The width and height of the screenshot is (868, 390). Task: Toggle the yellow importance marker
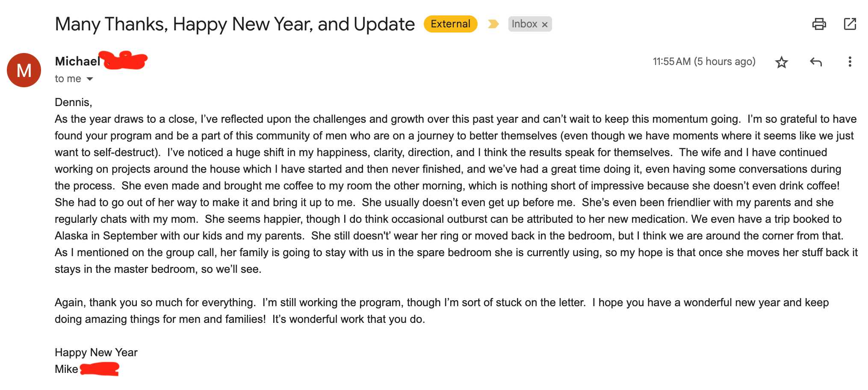pyautogui.click(x=493, y=24)
